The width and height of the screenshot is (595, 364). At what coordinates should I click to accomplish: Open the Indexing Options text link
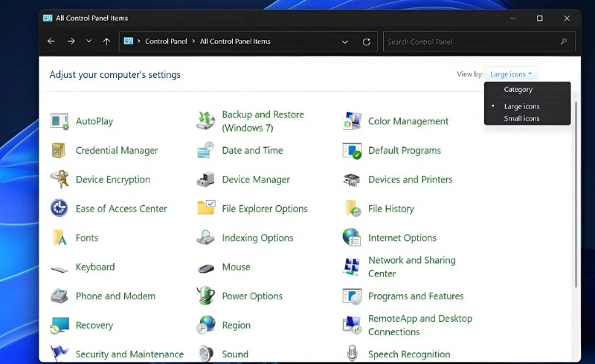[257, 238]
